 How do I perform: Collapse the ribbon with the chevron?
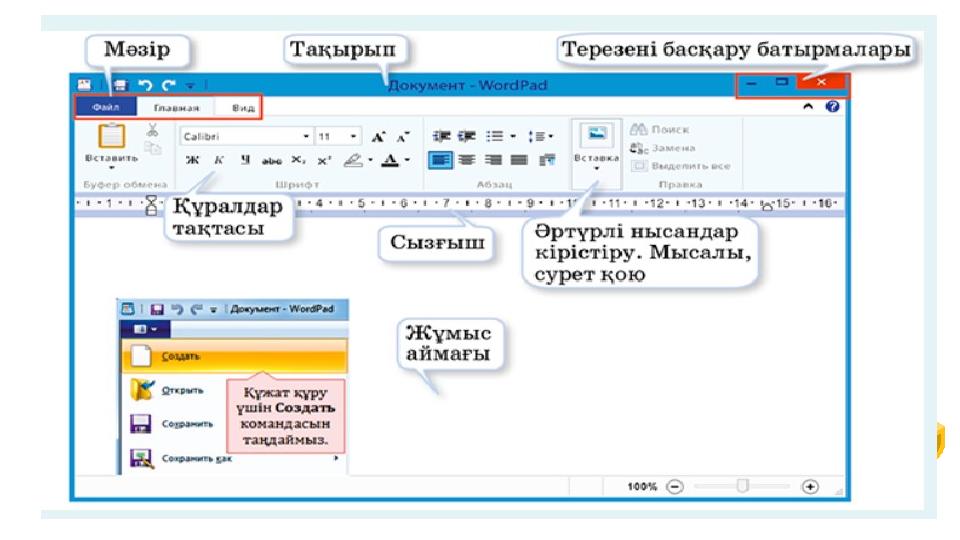click(808, 107)
